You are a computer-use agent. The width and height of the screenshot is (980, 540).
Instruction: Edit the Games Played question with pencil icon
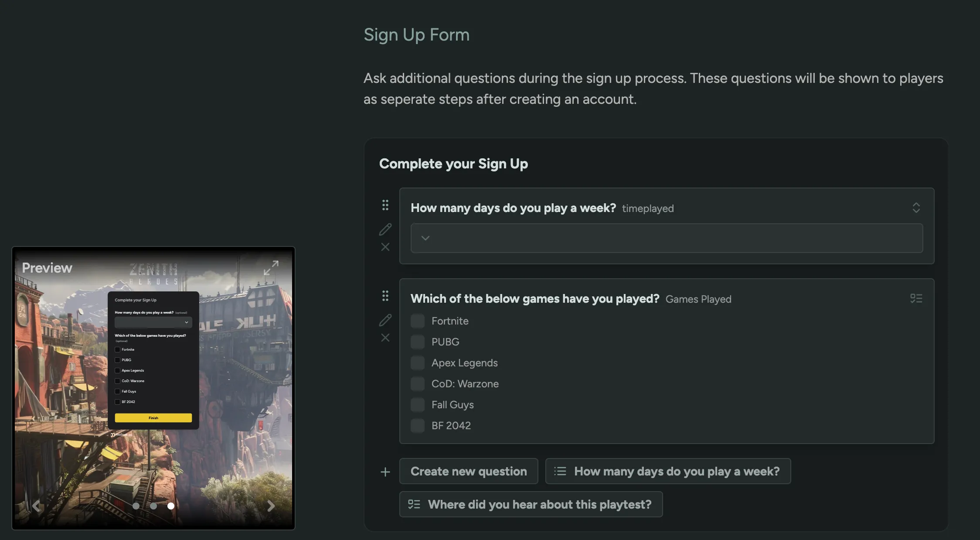pos(385,320)
